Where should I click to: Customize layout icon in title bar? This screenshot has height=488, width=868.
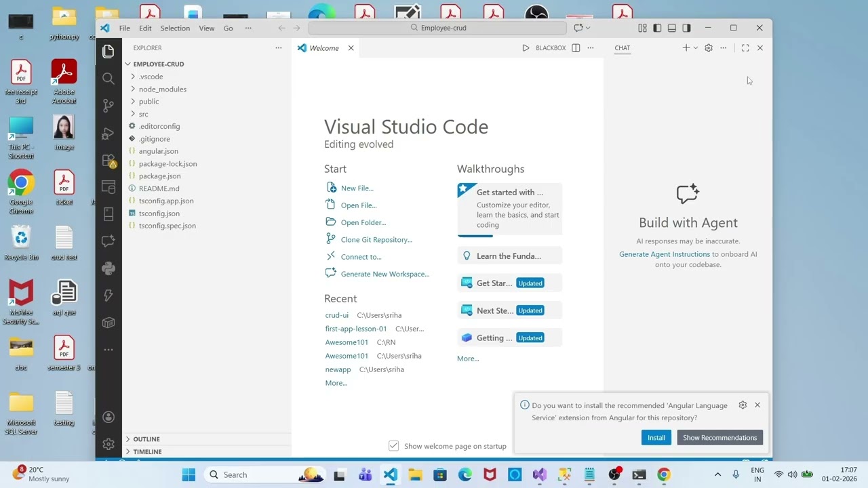(x=642, y=28)
